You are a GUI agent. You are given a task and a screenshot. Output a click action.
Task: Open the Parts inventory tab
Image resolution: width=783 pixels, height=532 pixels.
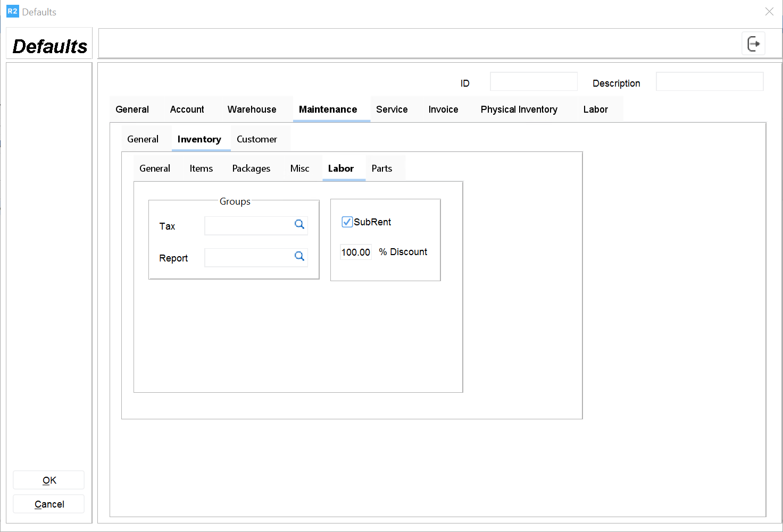point(381,168)
